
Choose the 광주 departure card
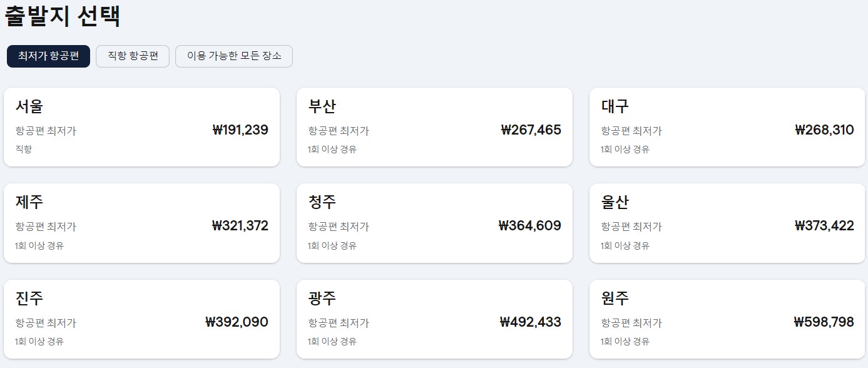(434, 319)
